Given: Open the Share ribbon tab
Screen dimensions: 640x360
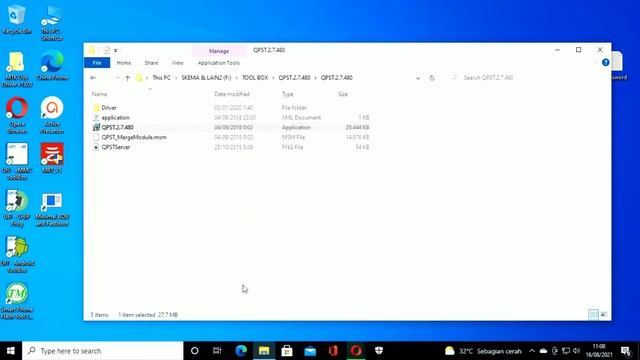Looking at the screenshot, I should click(x=151, y=63).
